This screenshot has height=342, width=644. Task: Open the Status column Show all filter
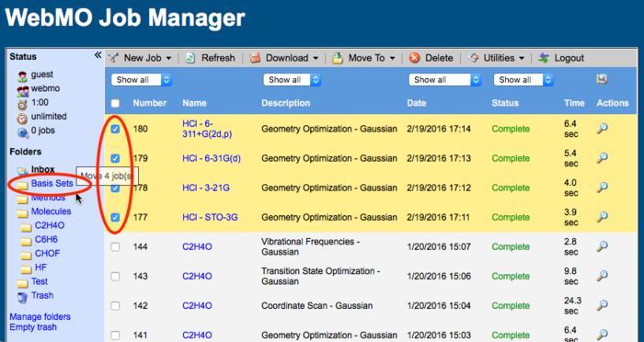coord(523,80)
